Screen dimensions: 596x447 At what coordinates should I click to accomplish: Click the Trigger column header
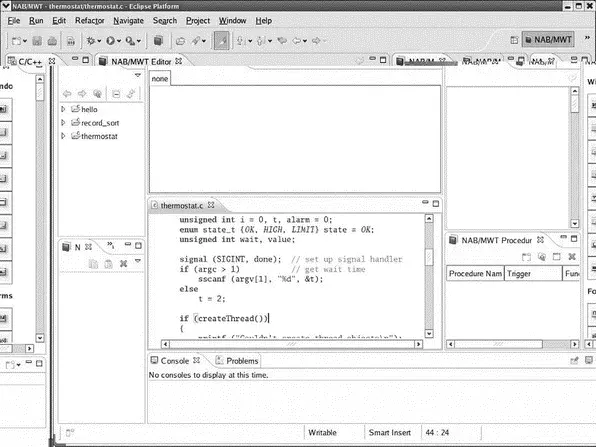click(533, 274)
